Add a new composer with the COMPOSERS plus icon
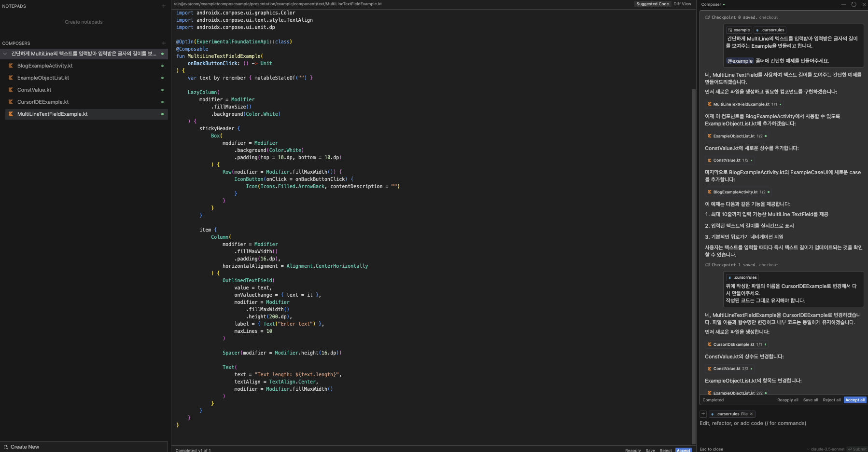 [x=164, y=43]
